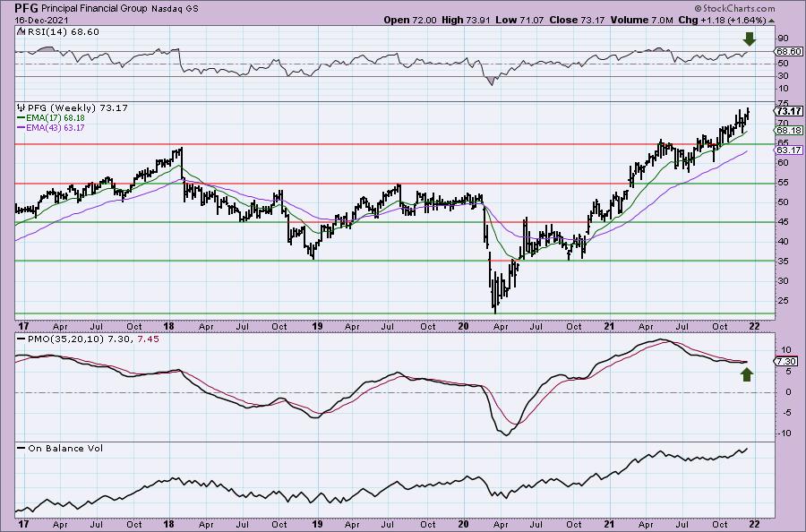Click the purple EMA(43) legend line swatch
806x532 pixels.
tap(21, 127)
